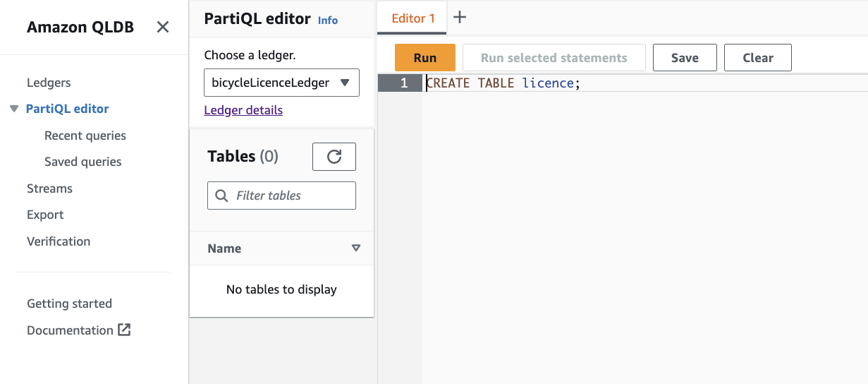Click the magnifier icon in Filter tables
The height and width of the screenshot is (384, 868).
pyautogui.click(x=221, y=196)
